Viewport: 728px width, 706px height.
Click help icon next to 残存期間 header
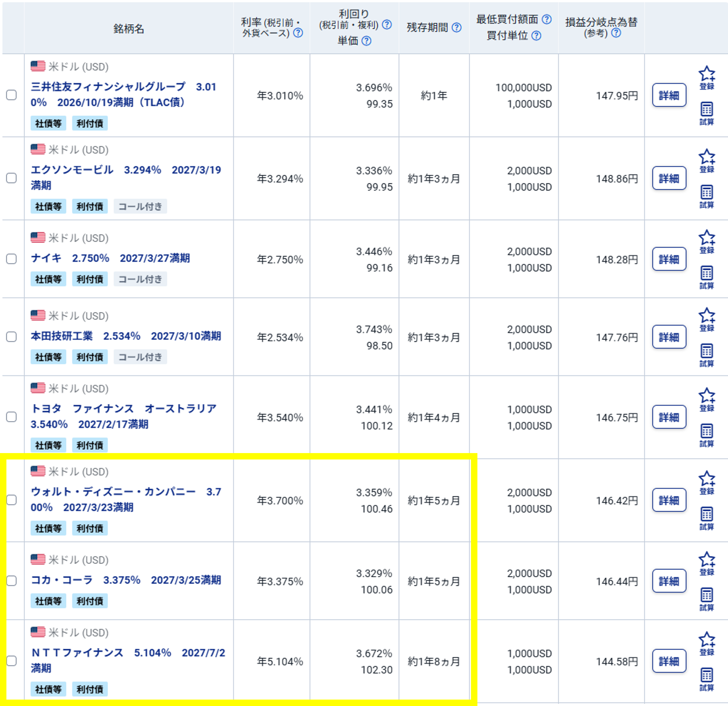click(x=456, y=27)
